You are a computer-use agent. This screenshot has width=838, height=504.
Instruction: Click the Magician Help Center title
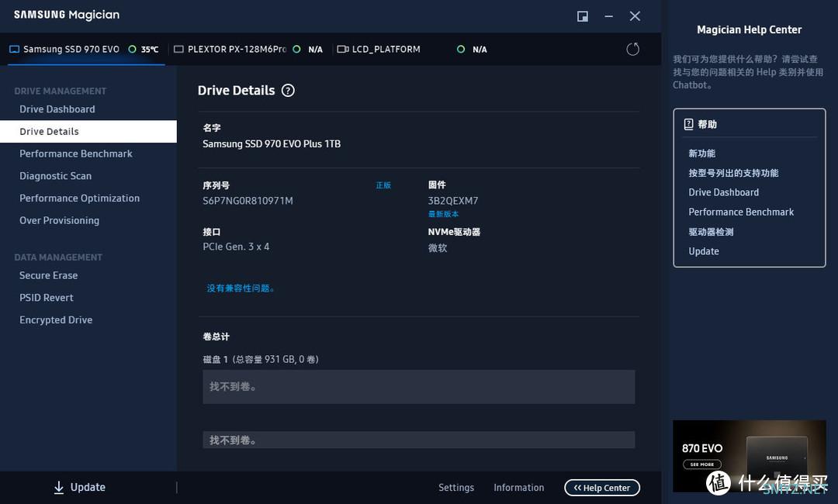click(x=750, y=30)
